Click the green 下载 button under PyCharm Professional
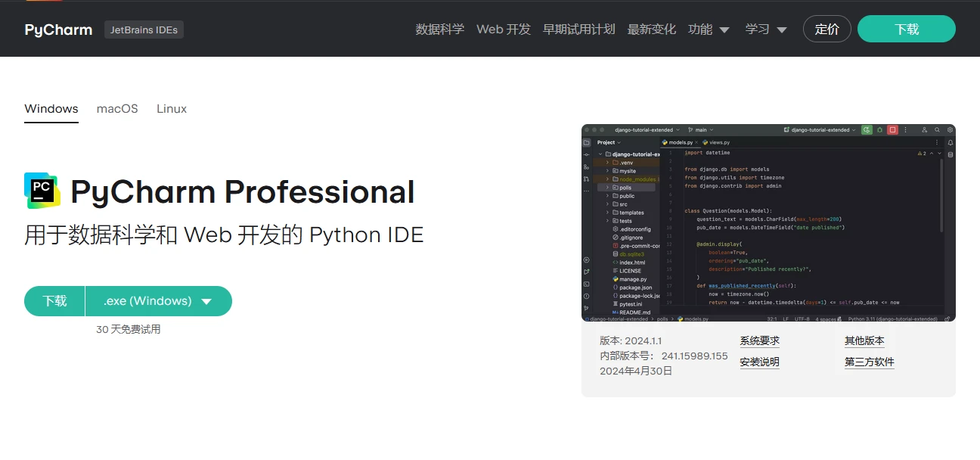The image size is (980, 460). pos(54,301)
